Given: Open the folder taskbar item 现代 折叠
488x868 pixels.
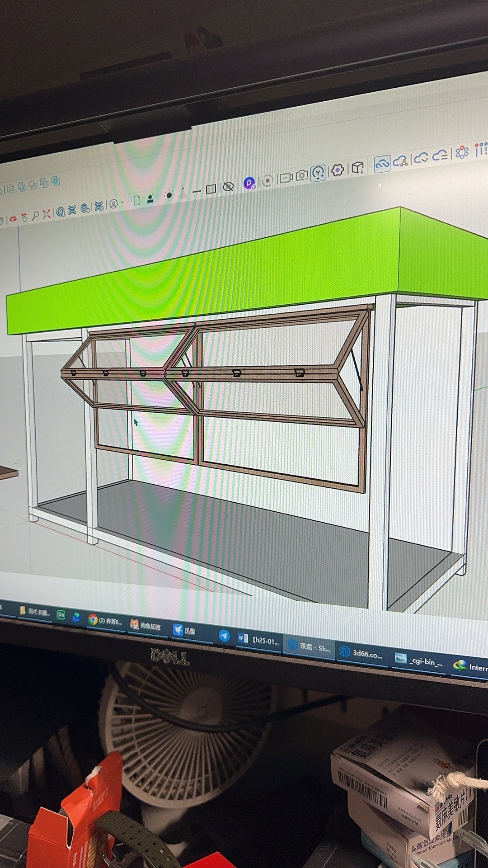Looking at the screenshot, I should coord(35,612).
